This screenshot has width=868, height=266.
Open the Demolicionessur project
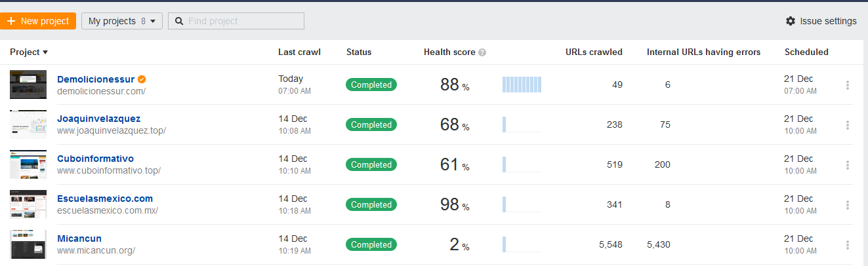tap(96, 79)
